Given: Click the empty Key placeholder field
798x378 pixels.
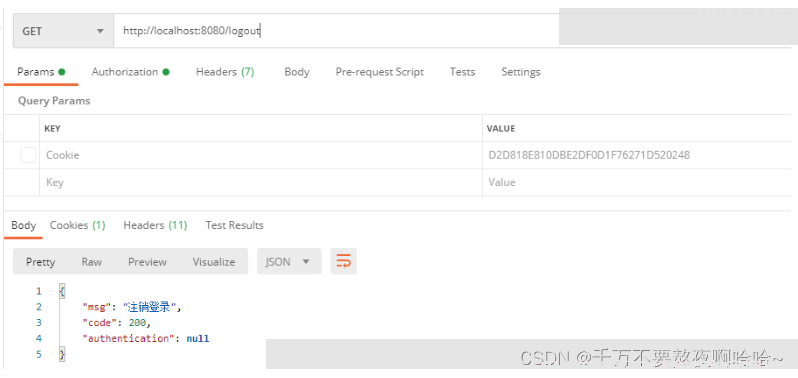Looking at the screenshot, I should tap(261, 182).
